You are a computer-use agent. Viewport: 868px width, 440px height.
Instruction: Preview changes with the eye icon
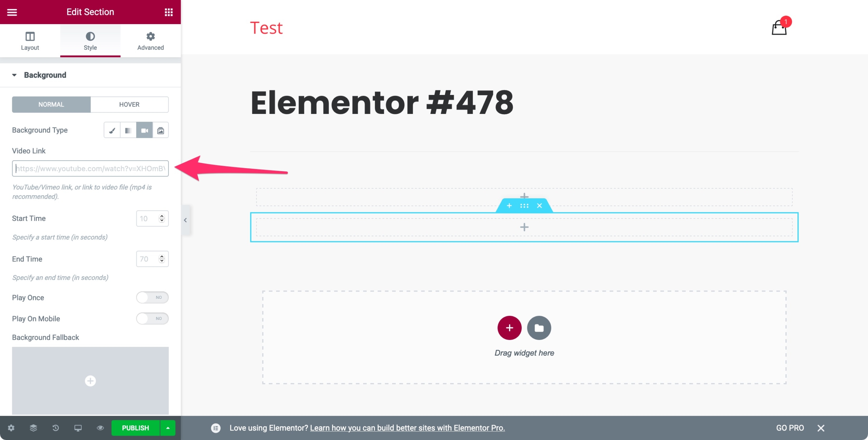[100, 428]
